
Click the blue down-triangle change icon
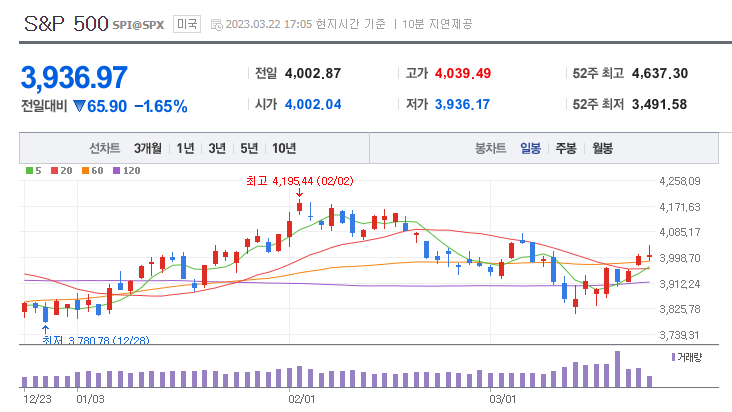[79, 106]
